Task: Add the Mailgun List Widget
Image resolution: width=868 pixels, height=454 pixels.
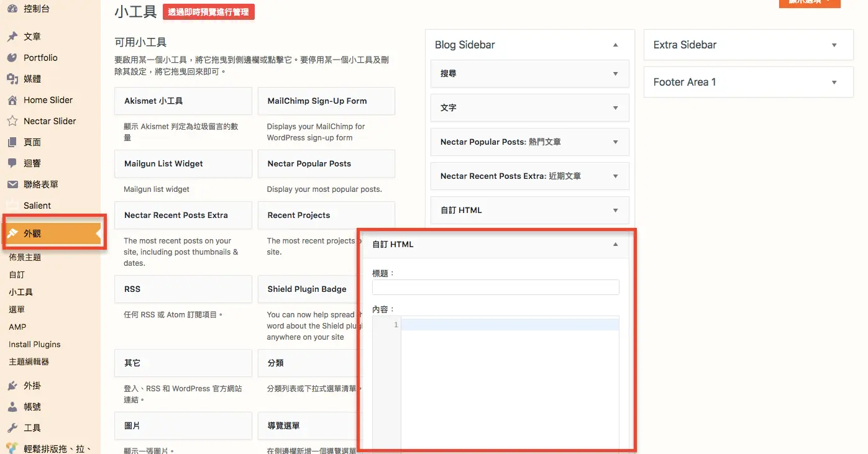Action: (x=183, y=163)
